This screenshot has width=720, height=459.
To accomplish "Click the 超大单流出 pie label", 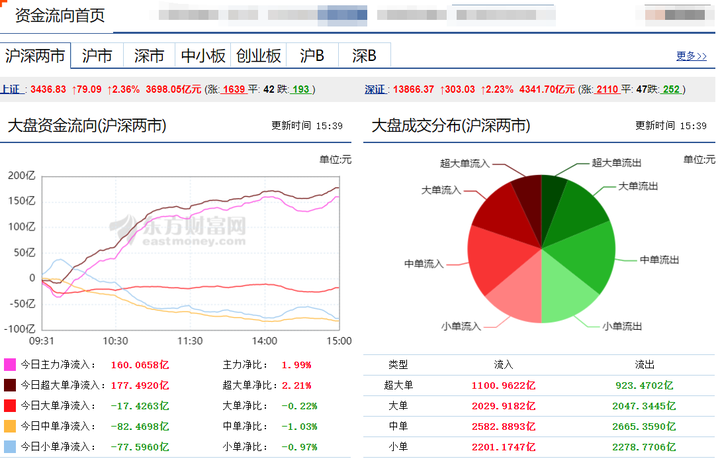I will coord(616,162).
